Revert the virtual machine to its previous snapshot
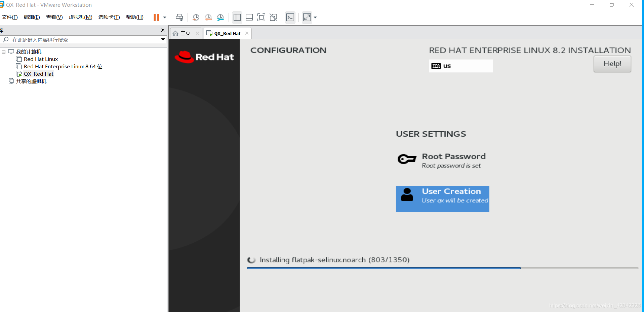The width and height of the screenshot is (644, 312). tap(208, 18)
